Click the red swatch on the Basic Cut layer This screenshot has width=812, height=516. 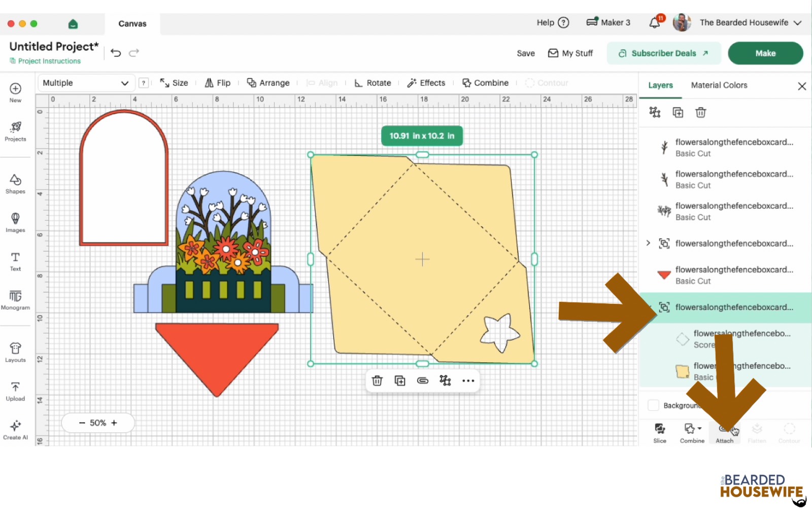pos(664,275)
